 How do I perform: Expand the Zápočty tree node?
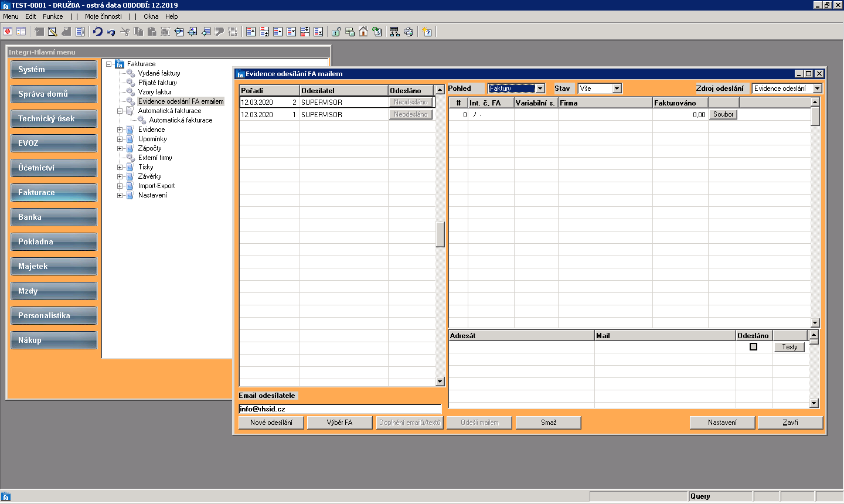(120, 148)
